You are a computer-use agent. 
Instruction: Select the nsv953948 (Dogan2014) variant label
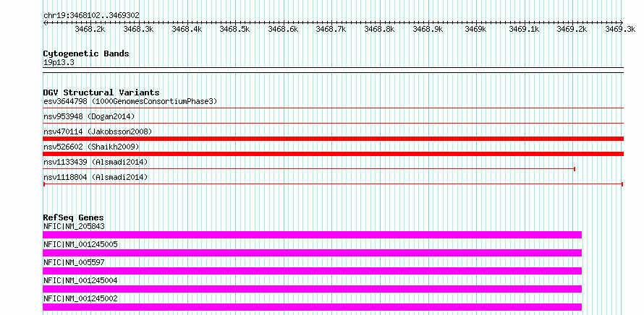(89, 116)
